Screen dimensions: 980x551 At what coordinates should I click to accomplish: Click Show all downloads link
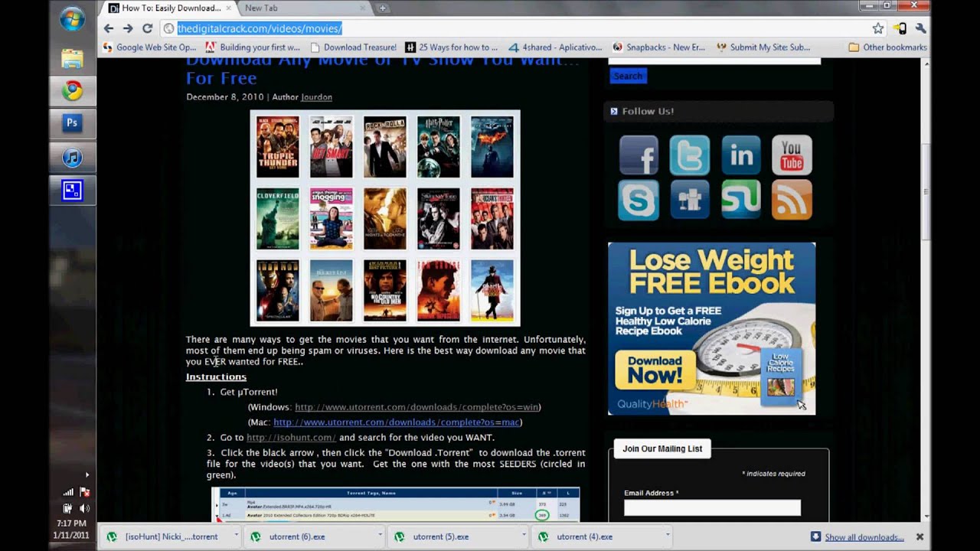point(864,537)
